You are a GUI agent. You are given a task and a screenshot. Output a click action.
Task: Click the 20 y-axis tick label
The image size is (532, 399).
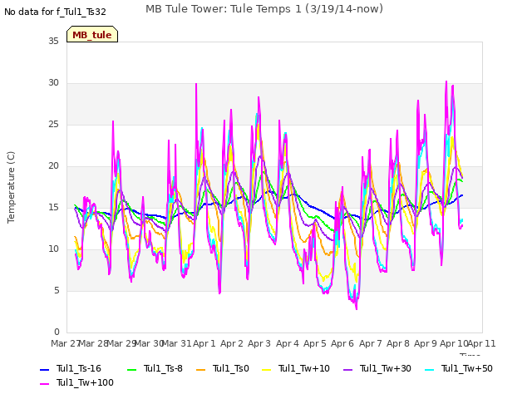point(53,166)
